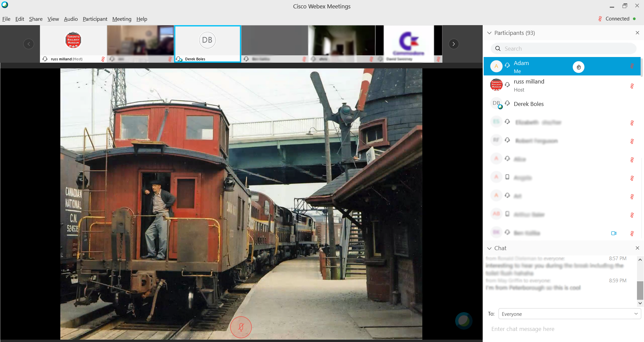Open the Participant menu
The height and width of the screenshot is (342, 644).
[95, 19]
